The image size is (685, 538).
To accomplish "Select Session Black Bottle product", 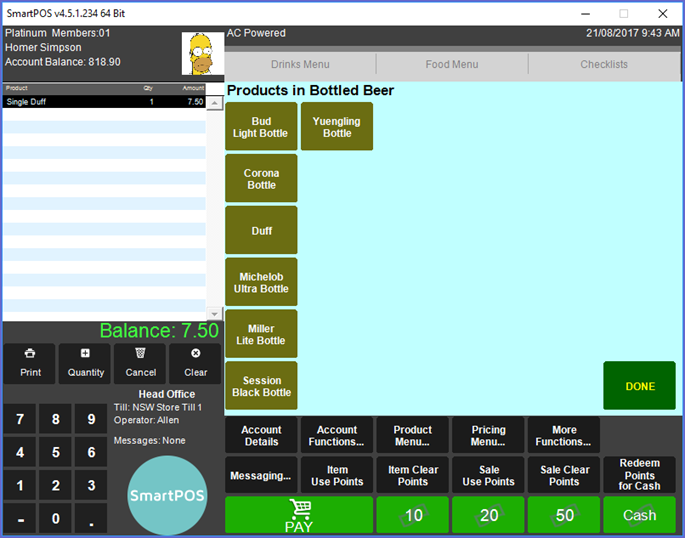I will (x=261, y=386).
